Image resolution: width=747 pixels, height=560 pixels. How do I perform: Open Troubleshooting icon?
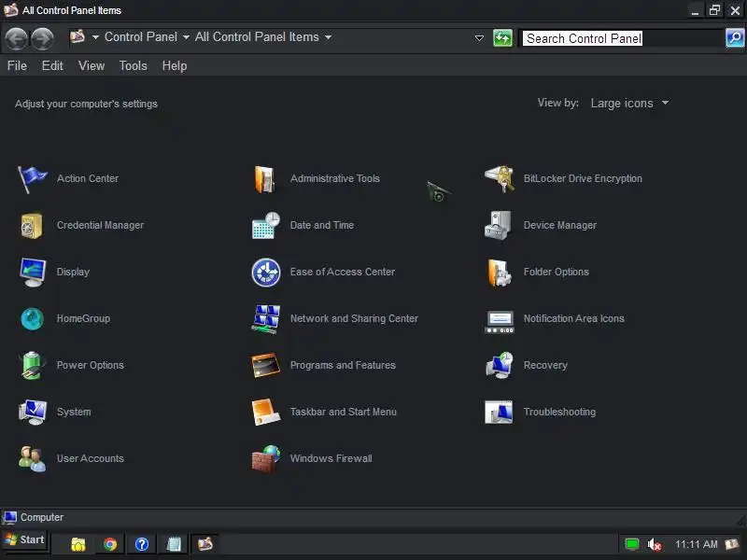click(x=499, y=412)
